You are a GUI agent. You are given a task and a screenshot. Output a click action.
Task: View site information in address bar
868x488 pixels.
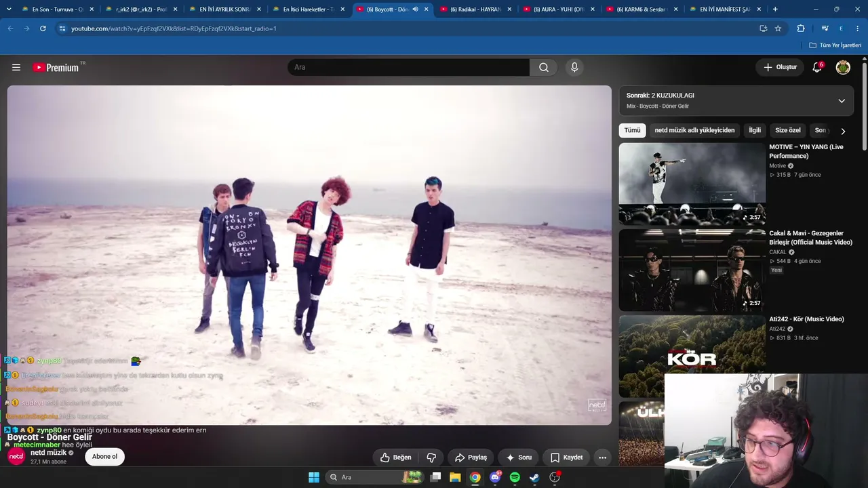pyautogui.click(x=62, y=28)
